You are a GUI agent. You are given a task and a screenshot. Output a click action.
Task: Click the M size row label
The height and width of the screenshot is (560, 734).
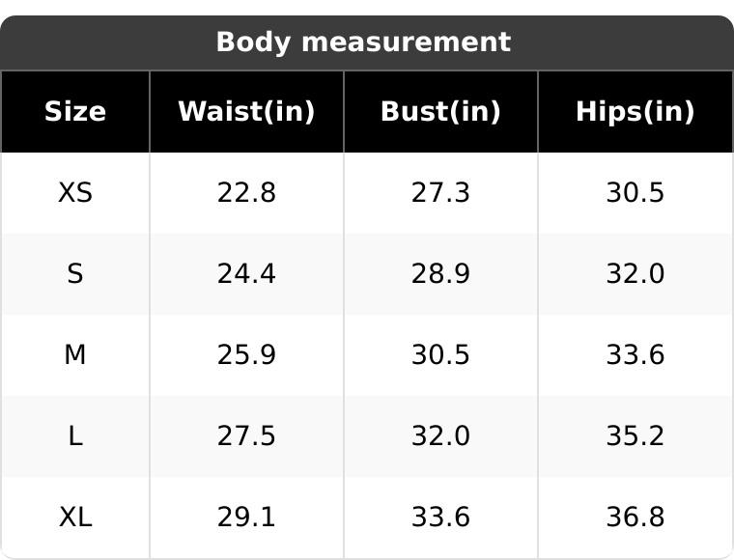(x=75, y=354)
